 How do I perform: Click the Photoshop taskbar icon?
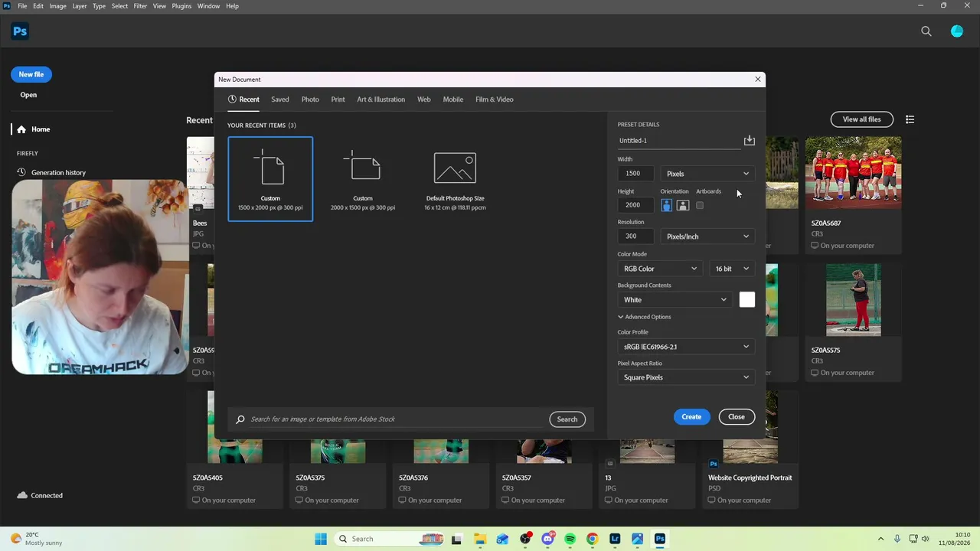(x=660, y=539)
